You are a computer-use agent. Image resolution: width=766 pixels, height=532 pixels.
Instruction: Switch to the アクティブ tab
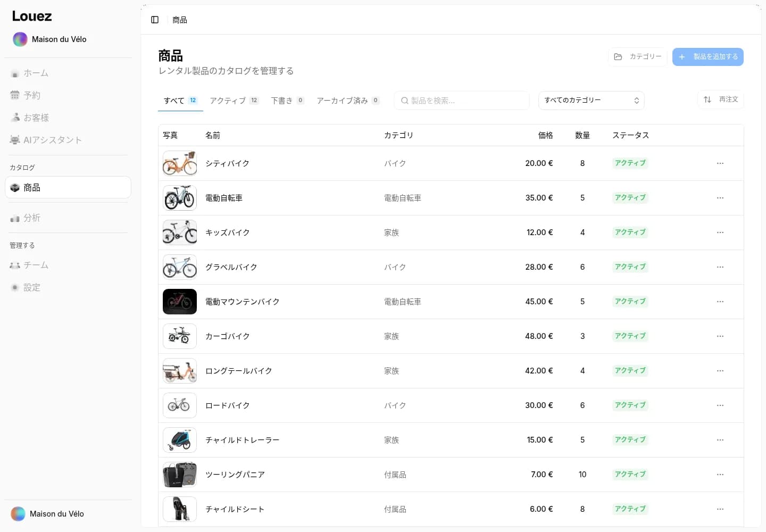coord(234,101)
